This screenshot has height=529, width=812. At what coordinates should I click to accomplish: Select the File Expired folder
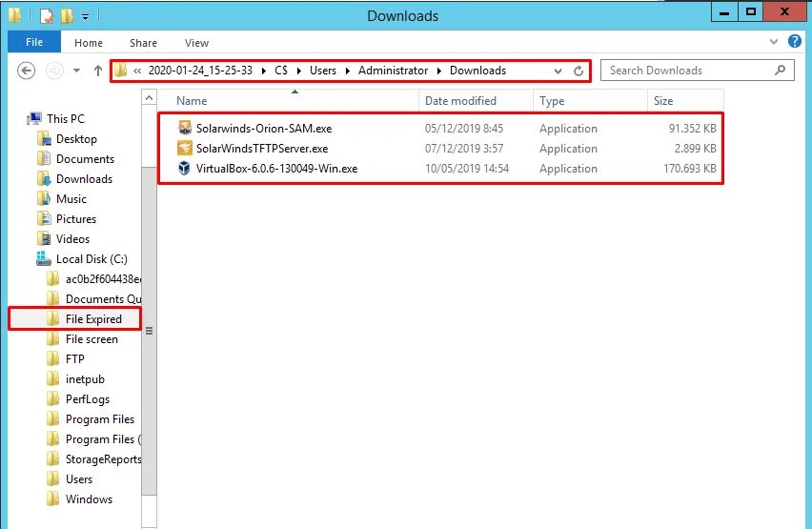click(93, 319)
